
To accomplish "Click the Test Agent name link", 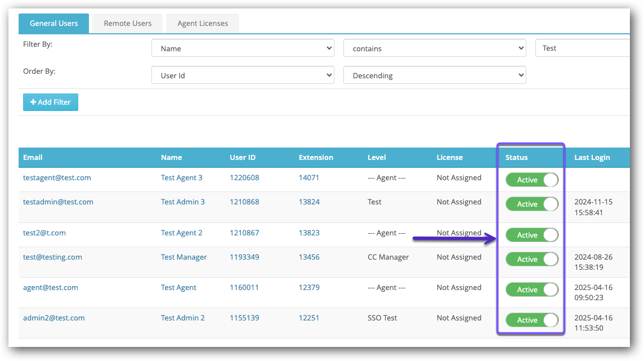I will pyautogui.click(x=178, y=287).
